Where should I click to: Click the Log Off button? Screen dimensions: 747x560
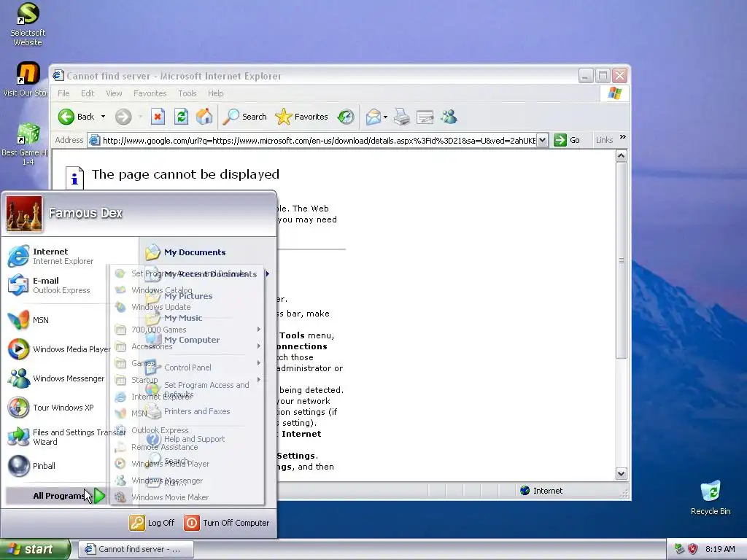pyautogui.click(x=152, y=523)
